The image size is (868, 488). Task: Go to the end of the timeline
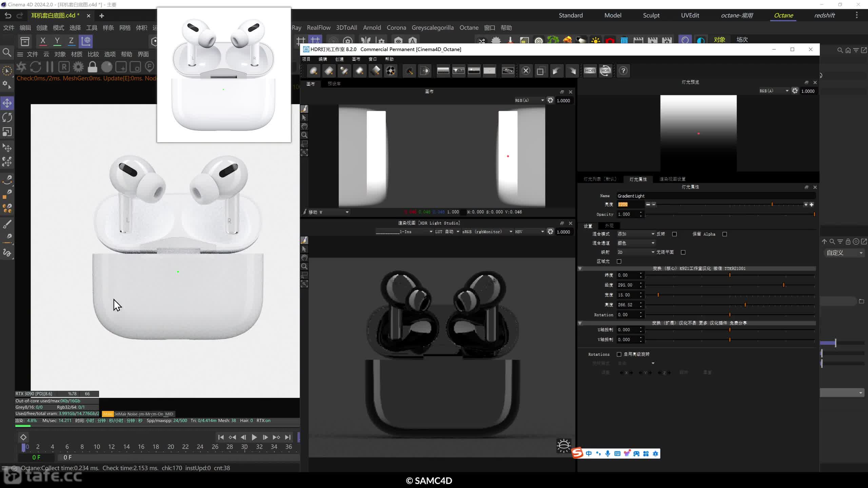[x=288, y=437]
